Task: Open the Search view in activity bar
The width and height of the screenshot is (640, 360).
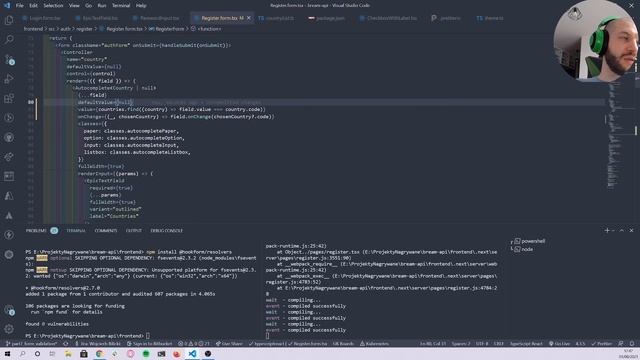Action: click(x=9, y=40)
